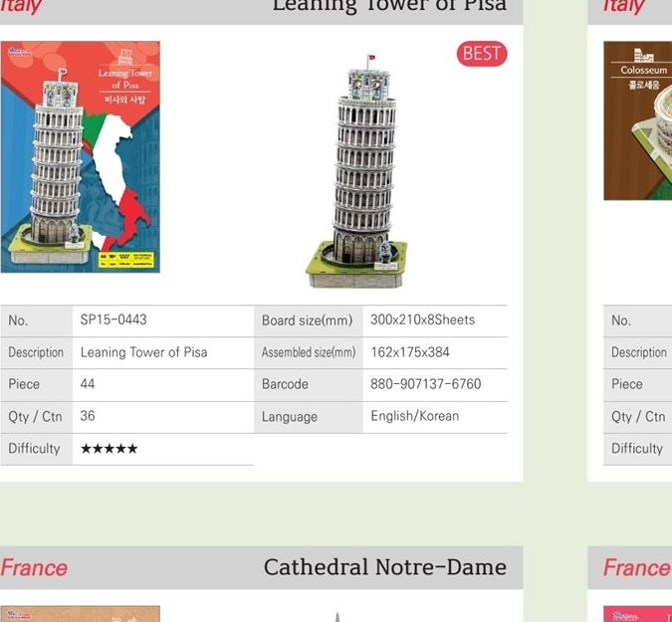Click the barcode number 880-907137-6760
The width and height of the screenshot is (672, 622).
[x=425, y=384]
